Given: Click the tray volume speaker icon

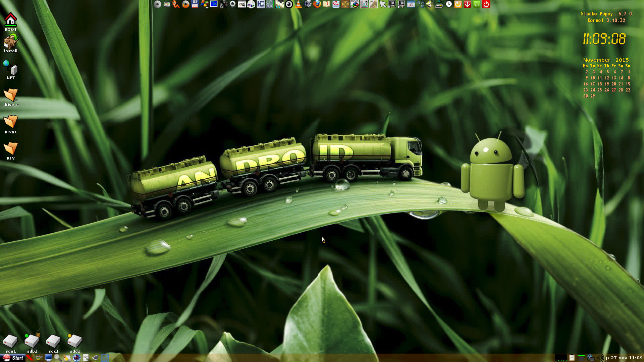Looking at the screenshot, I should point(600,358).
